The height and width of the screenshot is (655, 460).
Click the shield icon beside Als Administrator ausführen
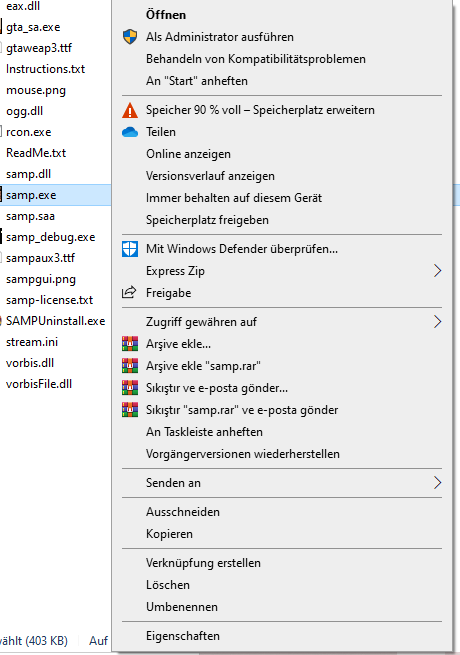tap(130, 37)
